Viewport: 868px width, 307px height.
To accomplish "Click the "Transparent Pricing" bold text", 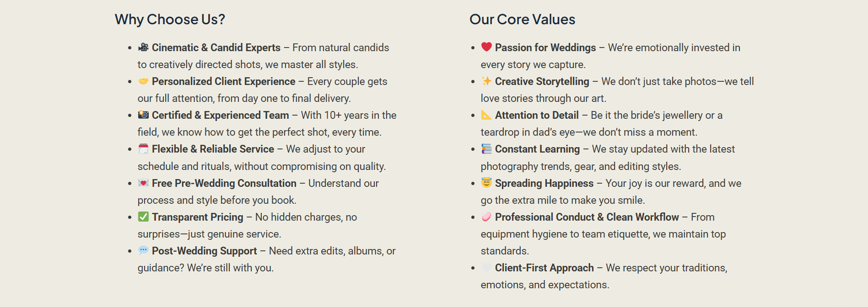I will coord(197,217).
